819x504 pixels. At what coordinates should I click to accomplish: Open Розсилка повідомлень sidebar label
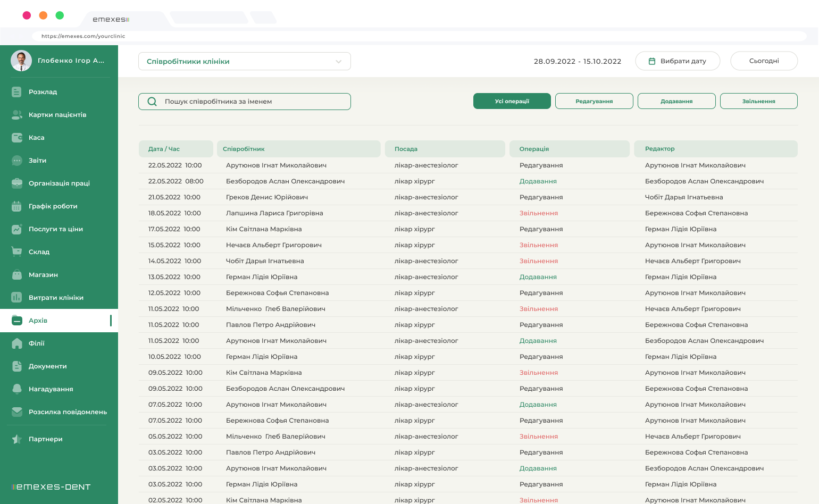[68, 412]
